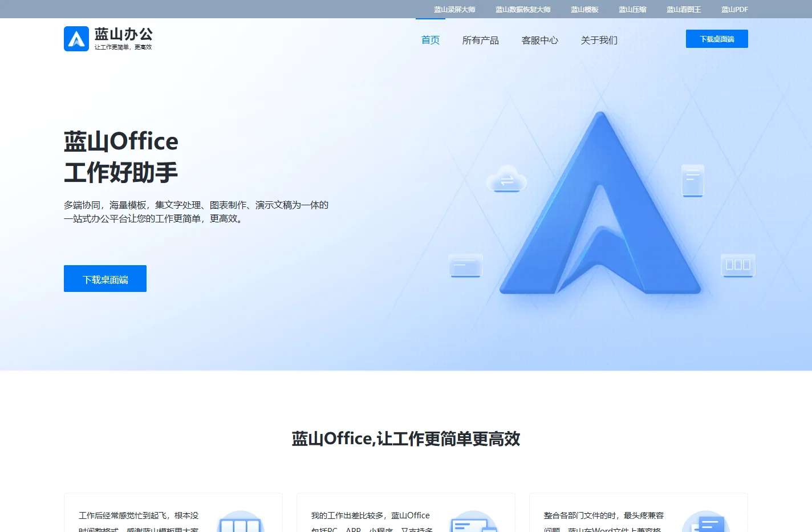Click the large blue A logo graphic
This screenshot has width=812, height=532.
[600, 203]
